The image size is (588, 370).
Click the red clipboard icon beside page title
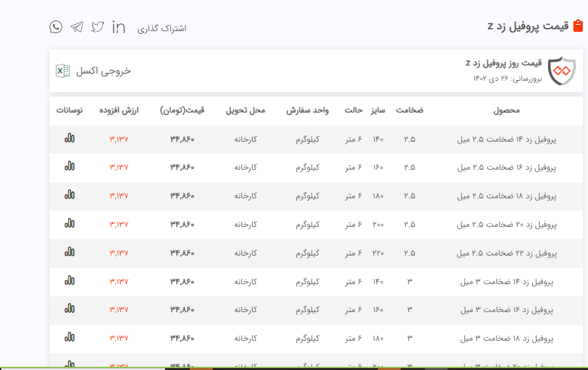(577, 26)
